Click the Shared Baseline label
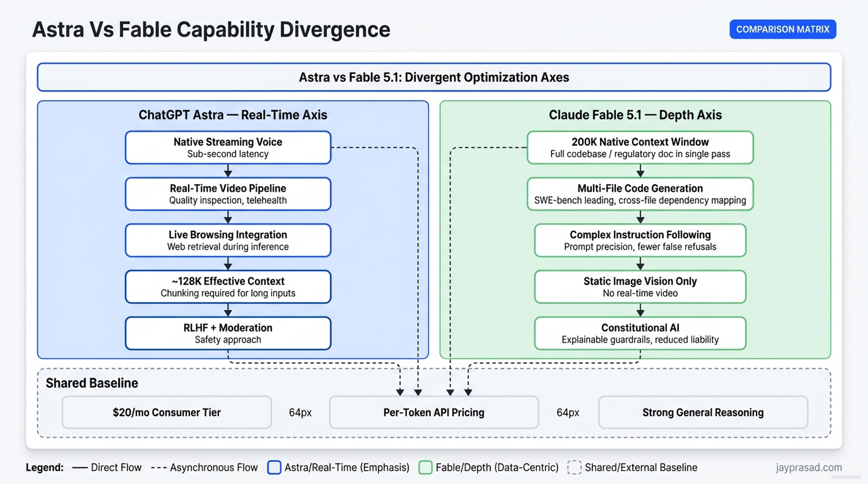The height and width of the screenshot is (484, 868). click(x=92, y=383)
